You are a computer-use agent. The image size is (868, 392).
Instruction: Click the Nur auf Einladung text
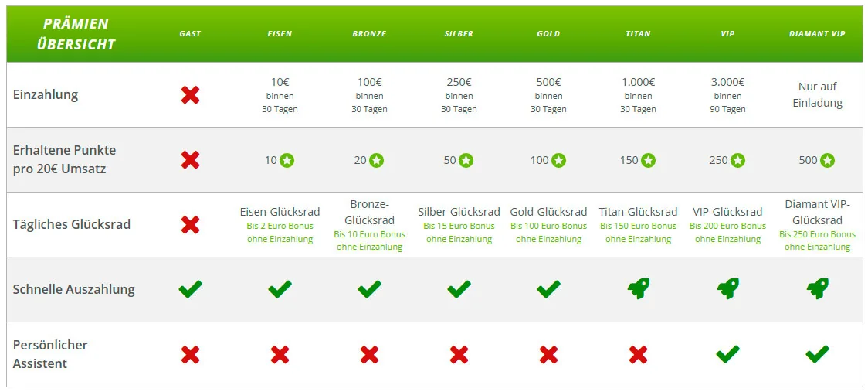tap(818, 95)
